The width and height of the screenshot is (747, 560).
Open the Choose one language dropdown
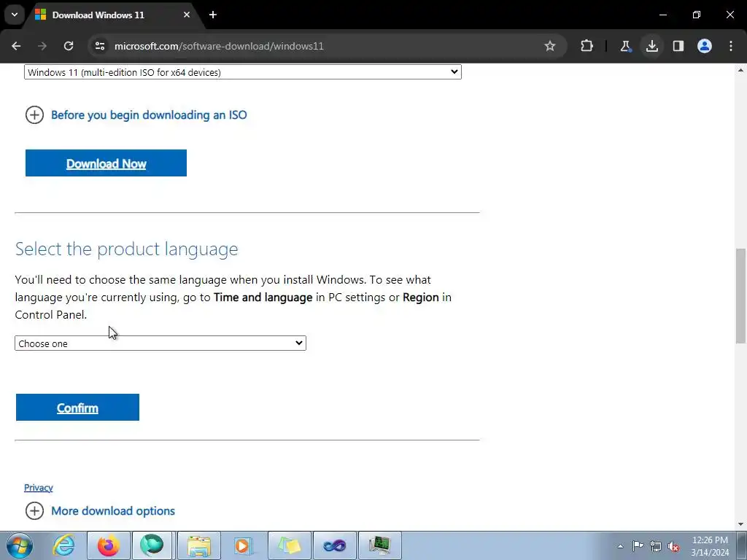pyautogui.click(x=160, y=343)
